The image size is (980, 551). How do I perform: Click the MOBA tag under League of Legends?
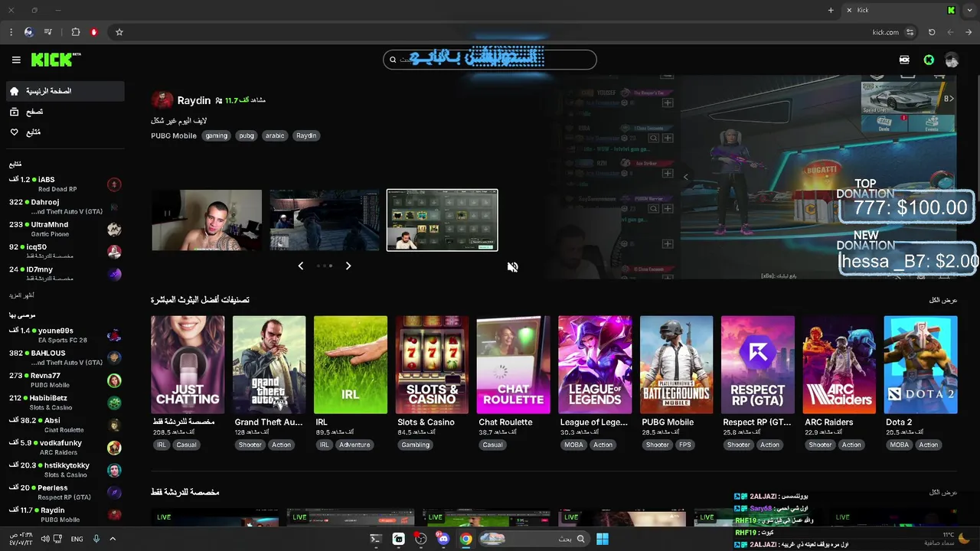coord(573,445)
